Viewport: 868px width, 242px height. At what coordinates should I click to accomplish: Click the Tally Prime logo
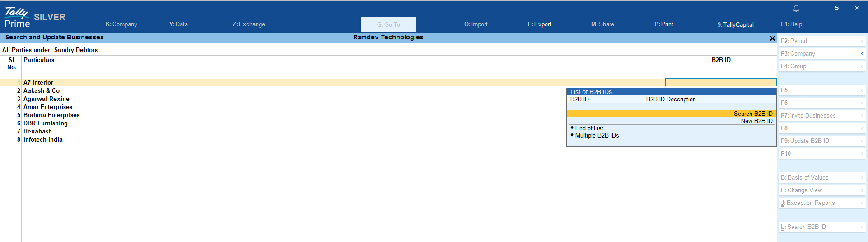tap(17, 18)
